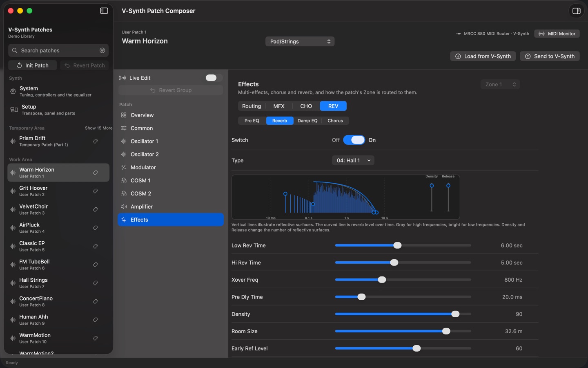The image size is (588, 368).
Task: Enable the Live Edit switch
Action: click(211, 78)
